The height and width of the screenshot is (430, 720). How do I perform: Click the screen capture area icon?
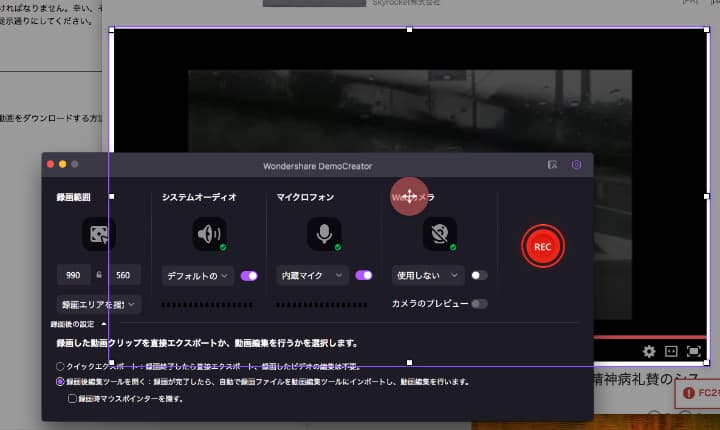pyautogui.click(x=98, y=234)
